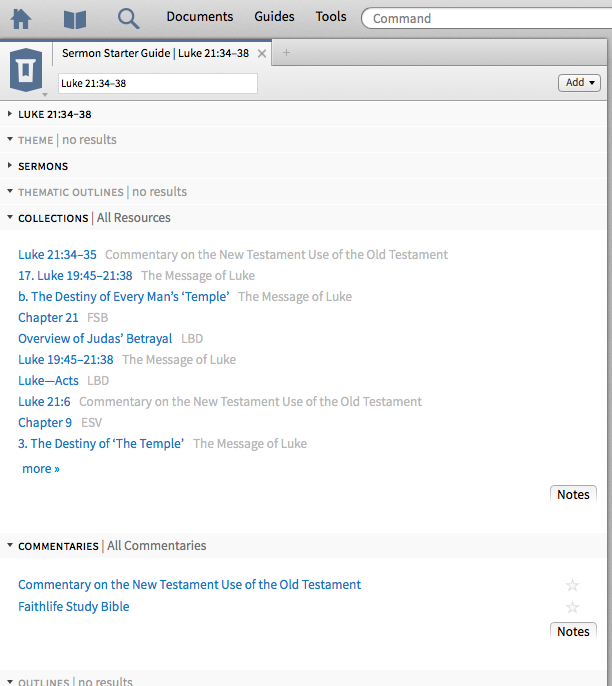Favorite the Faithlife Study Bible star
612x686 pixels.
(572, 607)
